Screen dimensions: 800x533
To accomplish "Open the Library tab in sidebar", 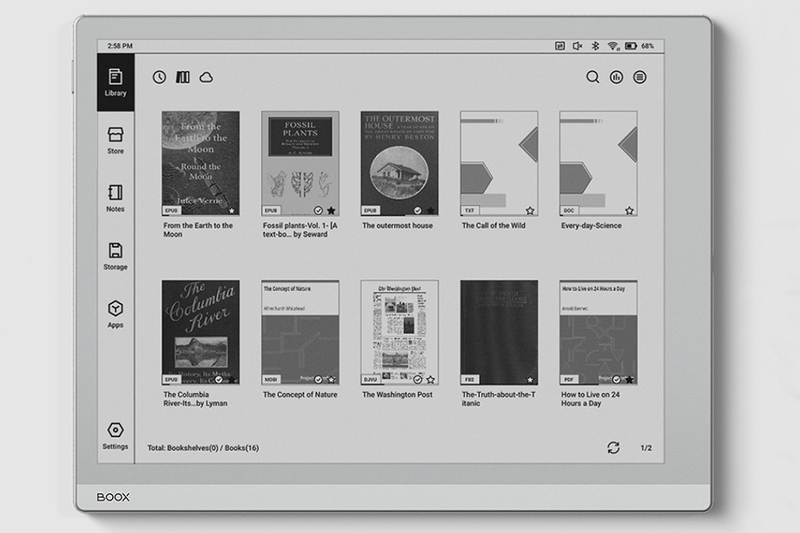I will [115, 82].
